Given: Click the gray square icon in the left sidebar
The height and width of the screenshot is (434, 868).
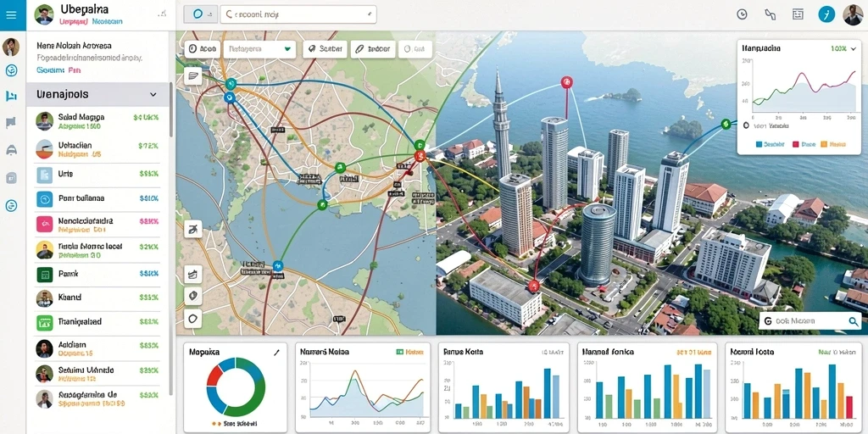Looking at the screenshot, I should (x=11, y=178).
